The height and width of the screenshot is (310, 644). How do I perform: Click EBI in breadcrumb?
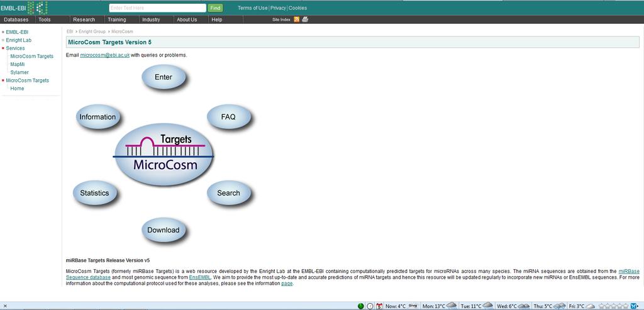coord(70,31)
